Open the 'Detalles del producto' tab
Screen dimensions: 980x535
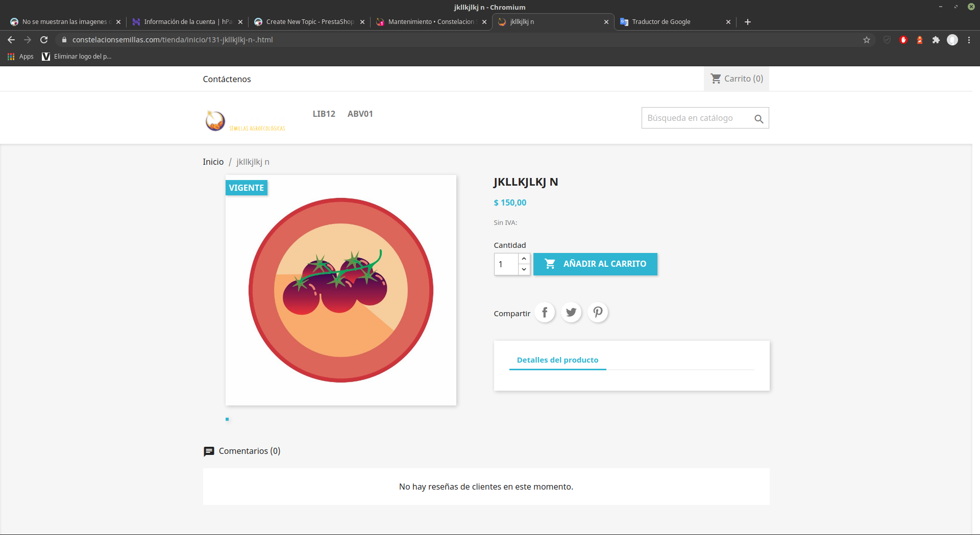point(557,360)
